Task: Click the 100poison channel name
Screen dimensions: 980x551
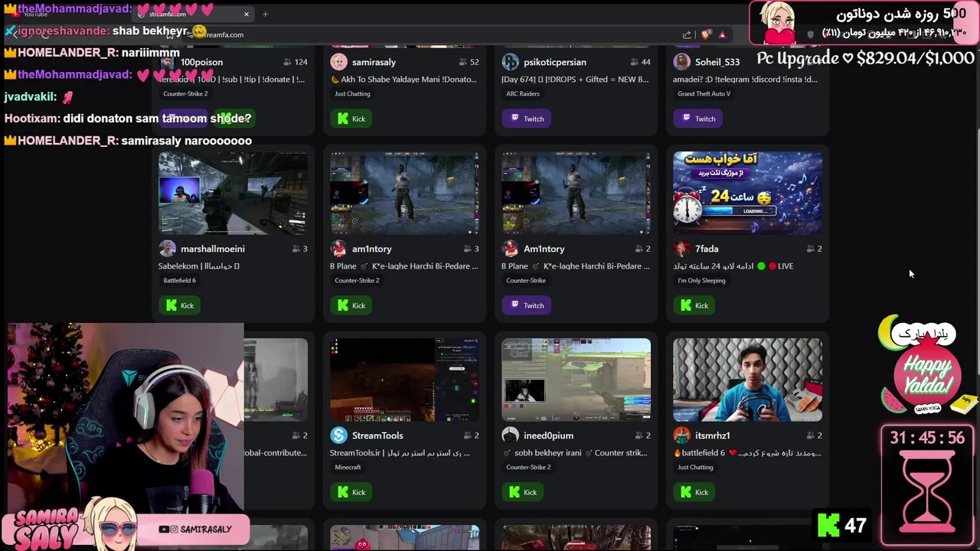Action: point(201,62)
